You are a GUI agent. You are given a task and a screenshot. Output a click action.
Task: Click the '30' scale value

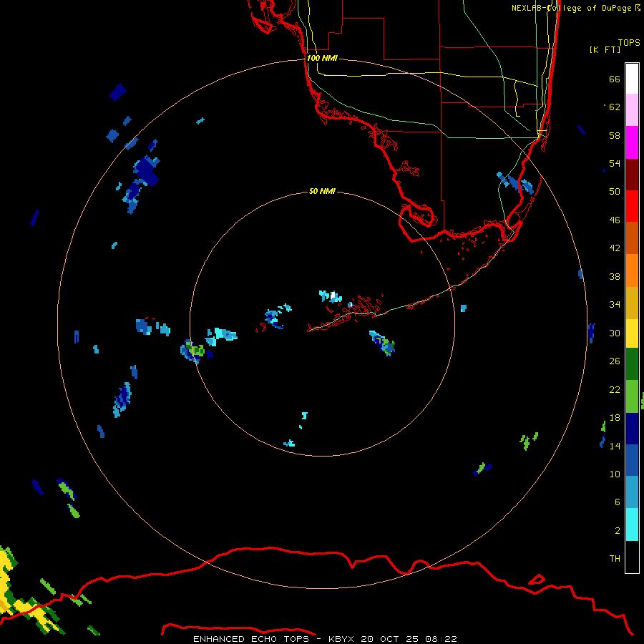[x=615, y=333]
